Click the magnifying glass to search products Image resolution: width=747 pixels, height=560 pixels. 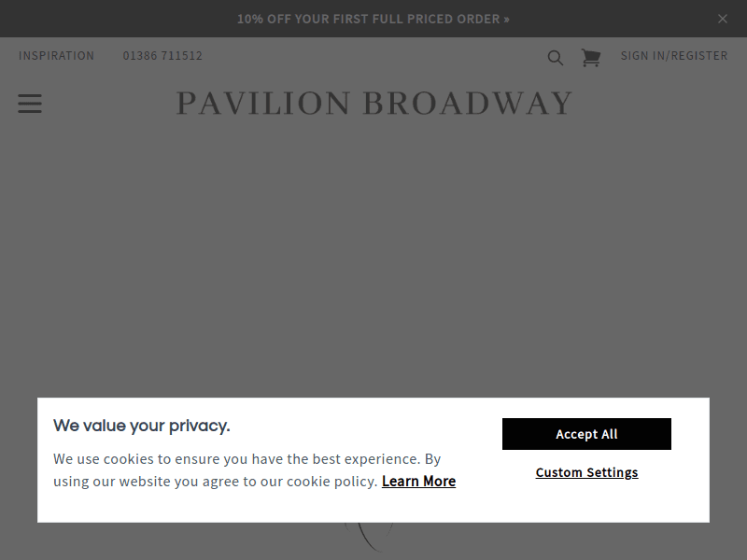[x=555, y=57]
